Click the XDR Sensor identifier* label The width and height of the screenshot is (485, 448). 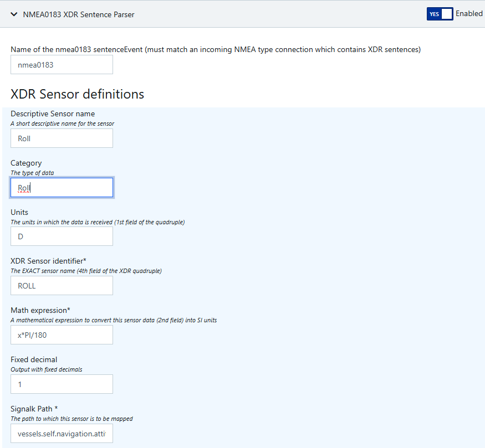pos(47,261)
